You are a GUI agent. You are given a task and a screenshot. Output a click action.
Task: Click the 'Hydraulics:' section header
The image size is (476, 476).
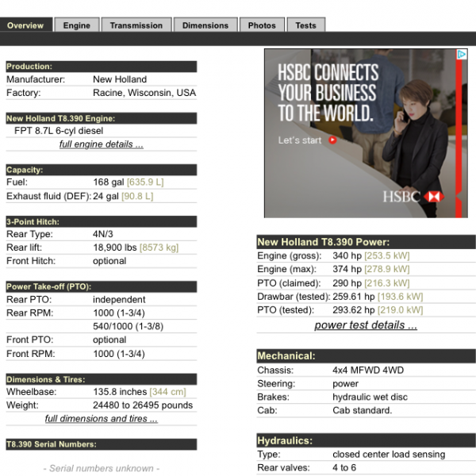[366, 440]
